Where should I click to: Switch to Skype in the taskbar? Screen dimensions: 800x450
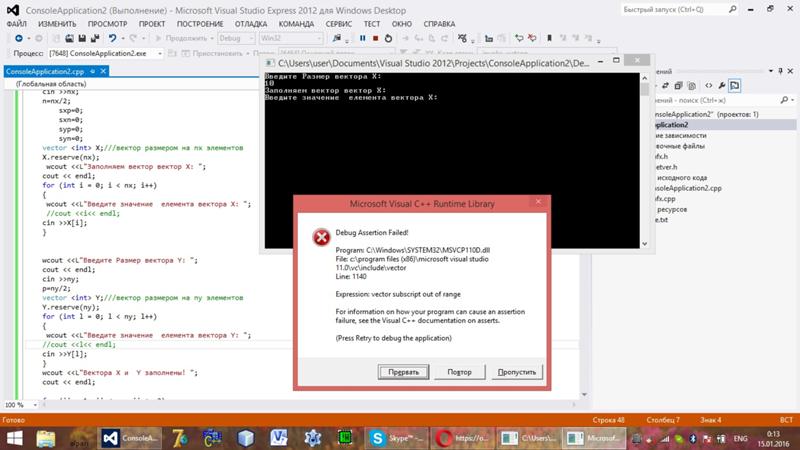tap(396, 438)
